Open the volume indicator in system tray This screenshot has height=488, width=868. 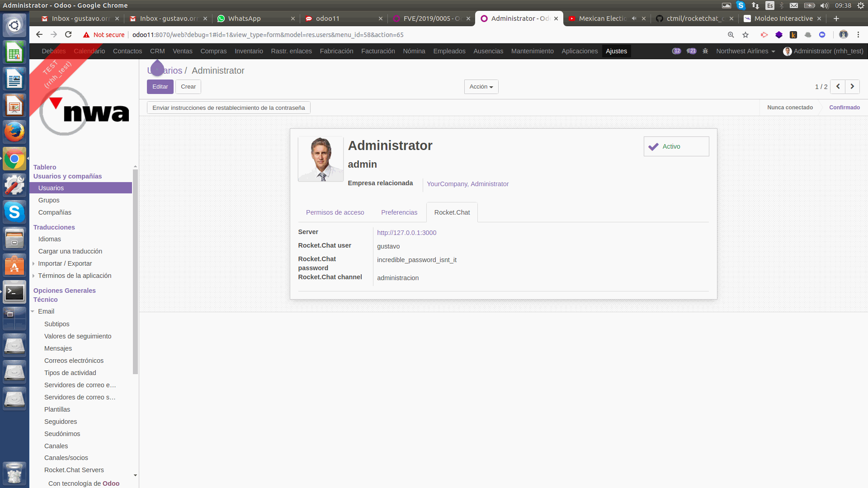[824, 5]
